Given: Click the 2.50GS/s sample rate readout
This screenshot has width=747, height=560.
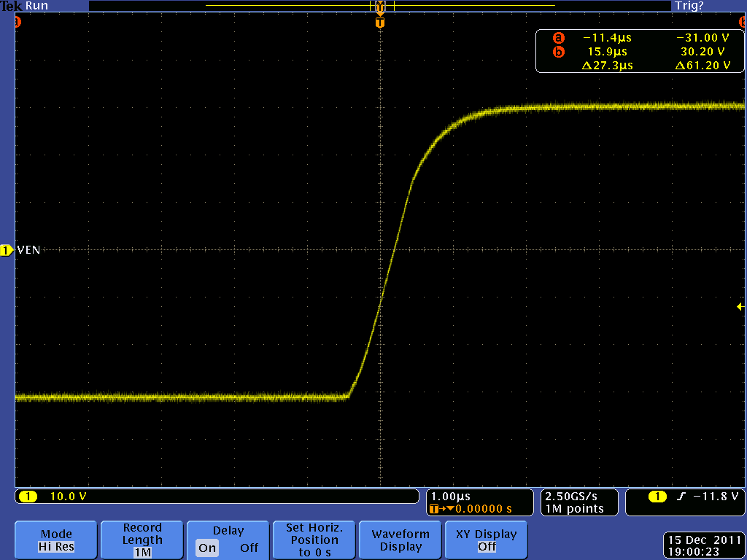Looking at the screenshot, I should (571, 497).
